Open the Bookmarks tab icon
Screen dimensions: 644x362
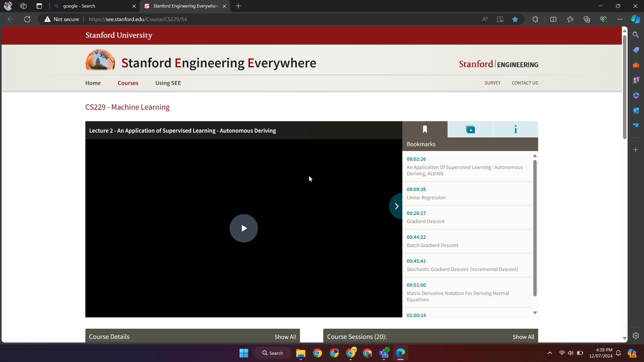tap(425, 129)
